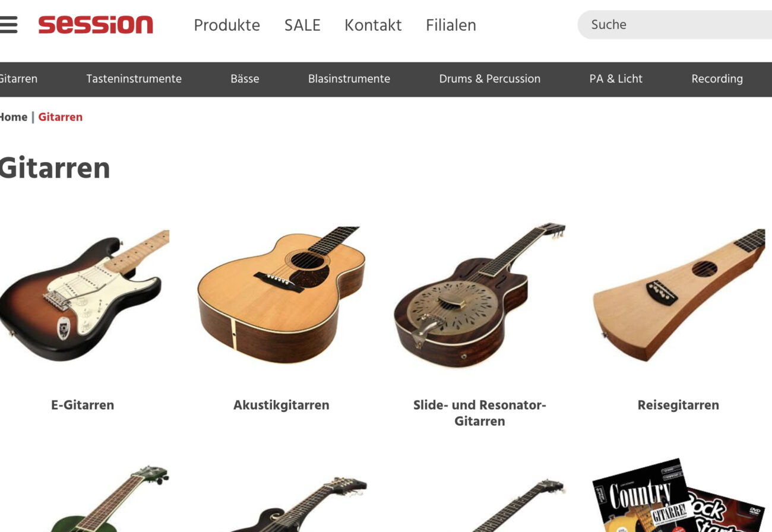
Task: Open the hamburger menu icon
Action: click(8, 25)
